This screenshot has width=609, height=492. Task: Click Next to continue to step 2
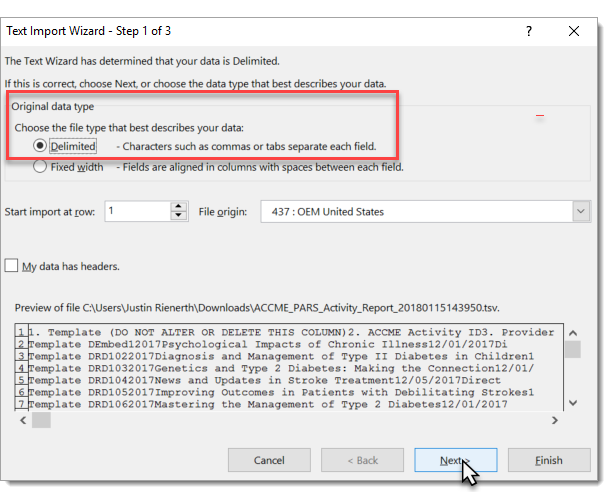[x=455, y=460]
